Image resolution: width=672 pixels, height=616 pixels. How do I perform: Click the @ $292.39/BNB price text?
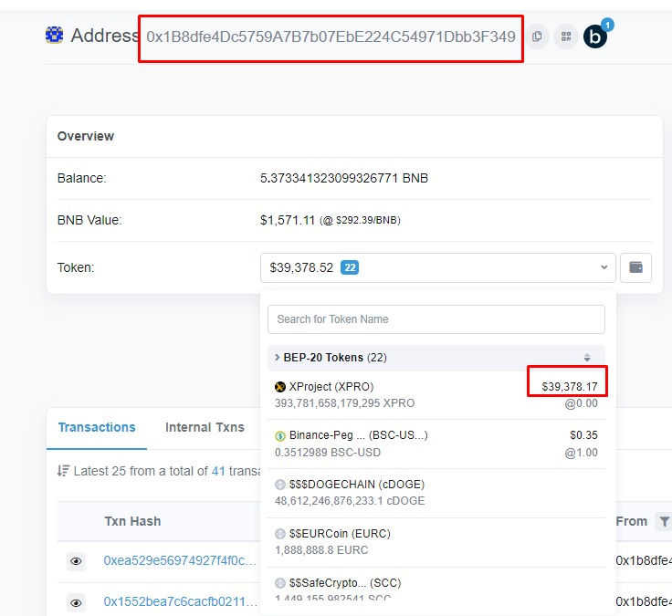pyautogui.click(x=360, y=220)
